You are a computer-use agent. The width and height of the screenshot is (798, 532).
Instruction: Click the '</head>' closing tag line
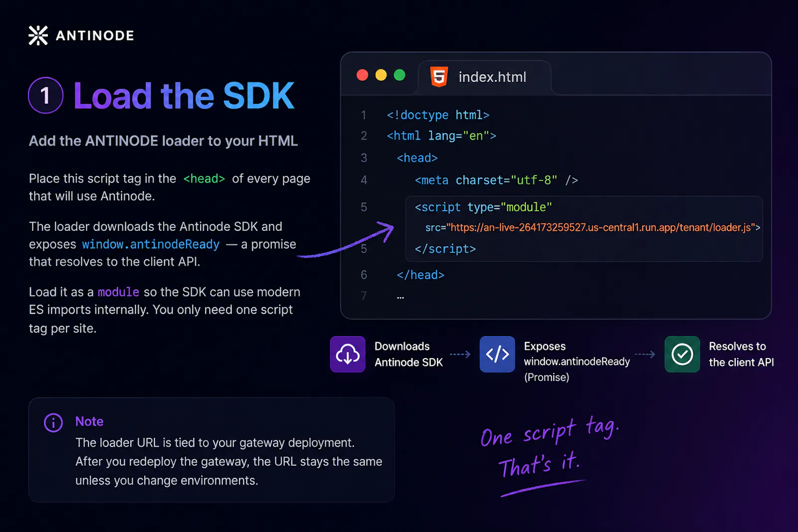420,275
